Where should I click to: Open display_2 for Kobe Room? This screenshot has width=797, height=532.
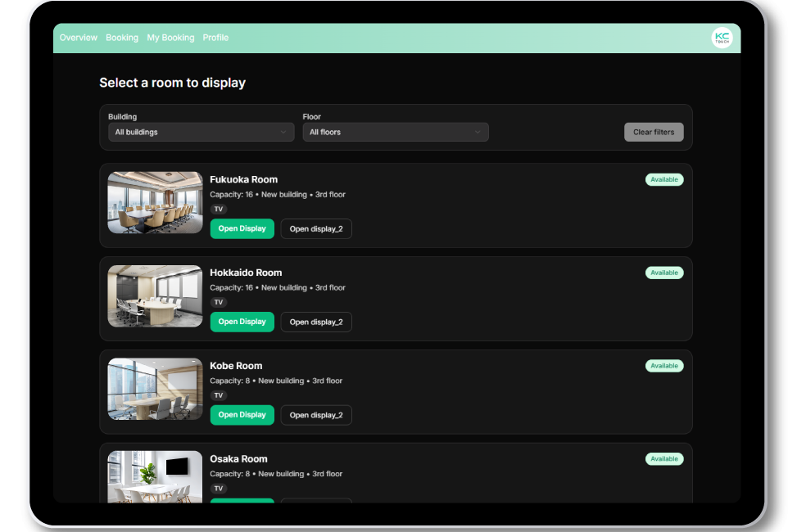click(x=316, y=415)
